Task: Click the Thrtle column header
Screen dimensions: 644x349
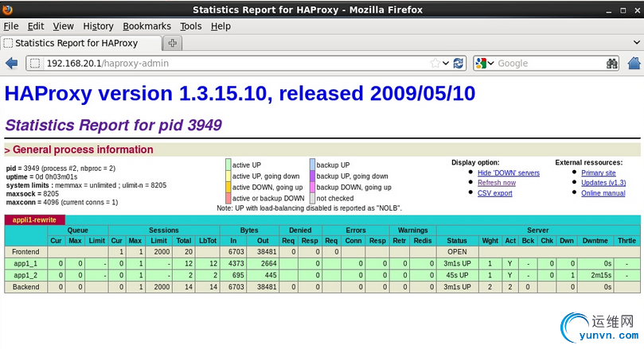Action: click(x=626, y=241)
